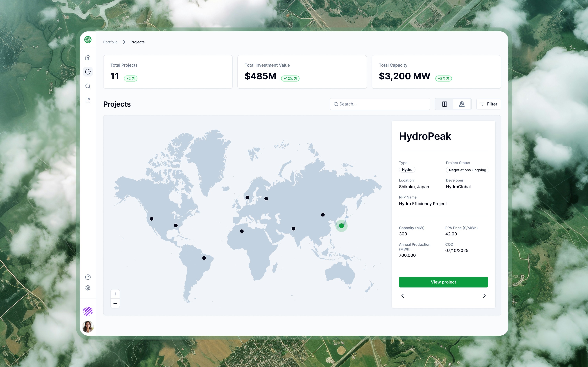Image resolution: width=588 pixels, height=367 pixels.
Task: Navigate to Portfolio breadcrumb
Action: (110, 42)
